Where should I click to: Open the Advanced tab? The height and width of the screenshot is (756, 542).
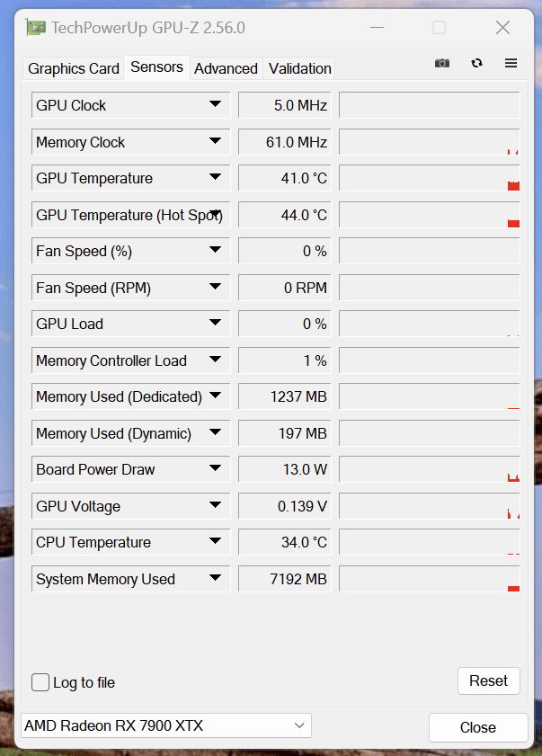coord(226,68)
